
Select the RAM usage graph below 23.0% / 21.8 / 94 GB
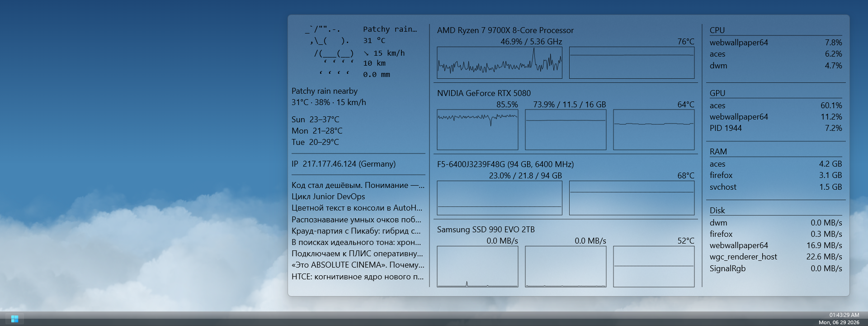coord(500,198)
